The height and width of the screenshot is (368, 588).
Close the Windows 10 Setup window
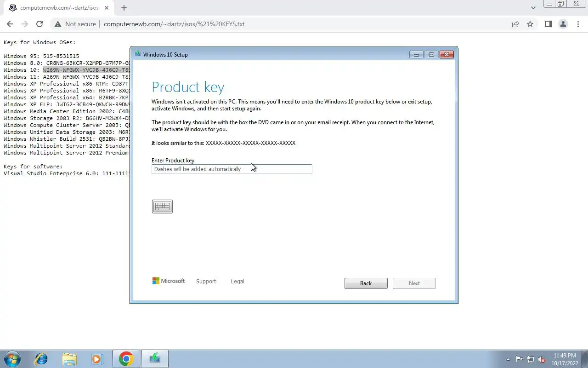coord(447,55)
